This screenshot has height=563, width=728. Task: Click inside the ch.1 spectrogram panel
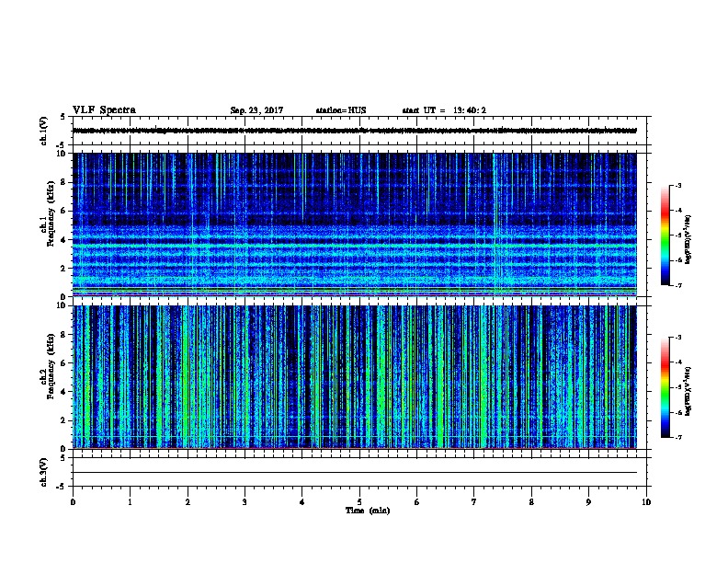coord(355,224)
